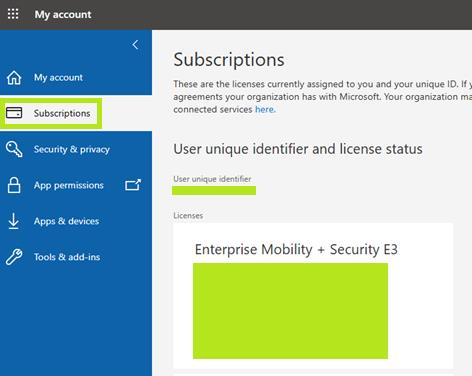This screenshot has height=376, width=472.
Task: Go to Apps & devices
Action: pyautogui.click(x=67, y=221)
